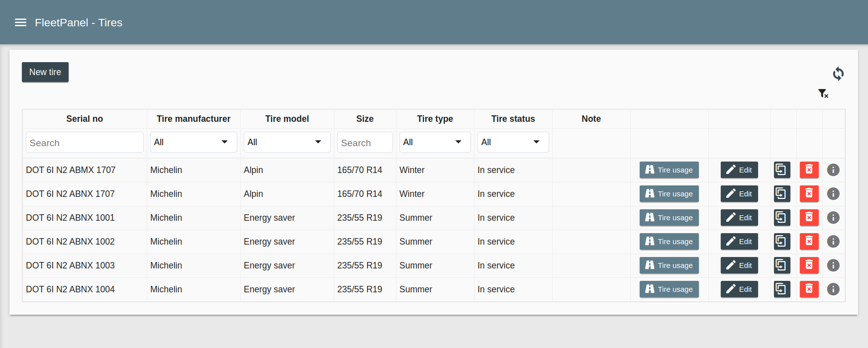
Task: Copy the DOT 6I N2 ABMX 1707 tire
Action: tap(781, 170)
